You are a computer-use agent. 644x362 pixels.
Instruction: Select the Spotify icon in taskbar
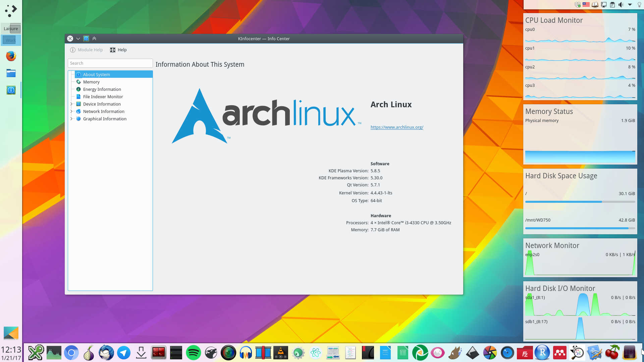[x=193, y=352]
